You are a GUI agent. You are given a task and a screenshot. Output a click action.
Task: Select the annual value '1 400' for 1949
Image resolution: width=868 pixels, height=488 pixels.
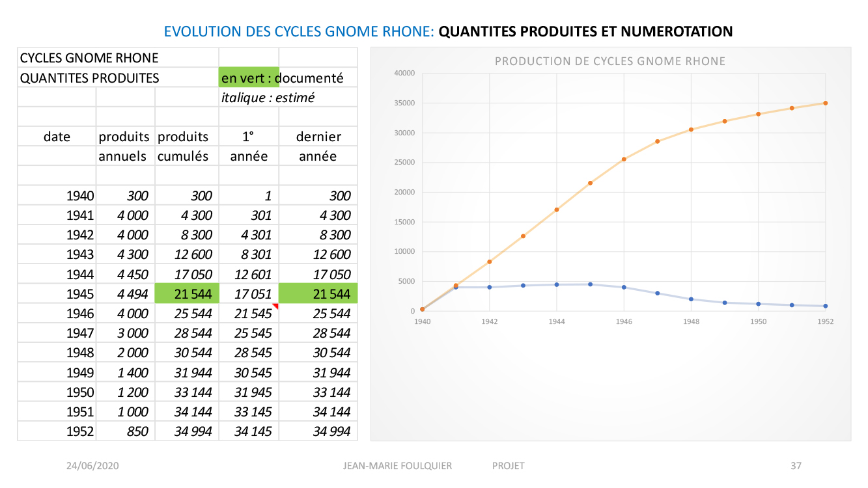click(x=125, y=372)
